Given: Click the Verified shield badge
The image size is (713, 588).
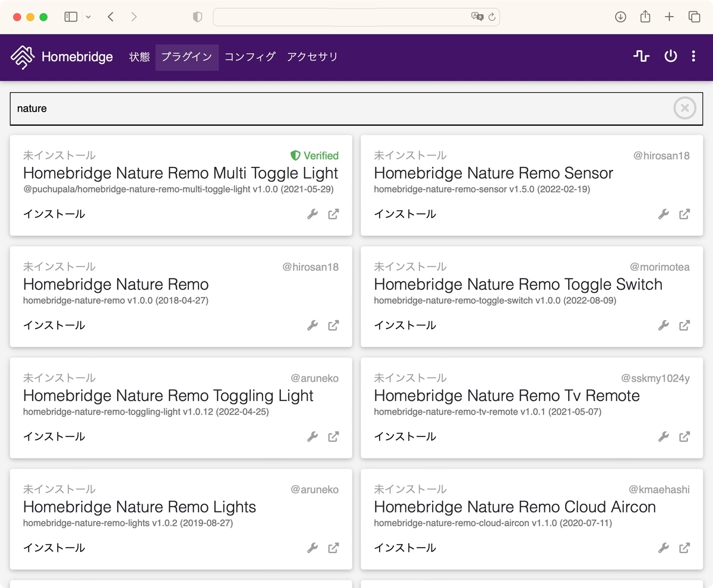Looking at the screenshot, I should pyautogui.click(x=314, y=156).
